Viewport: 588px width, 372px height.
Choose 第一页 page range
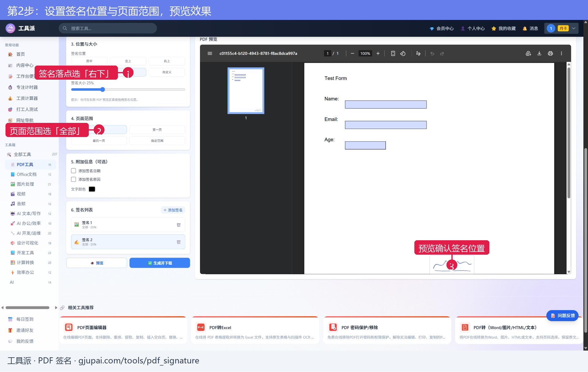(157, 130)
